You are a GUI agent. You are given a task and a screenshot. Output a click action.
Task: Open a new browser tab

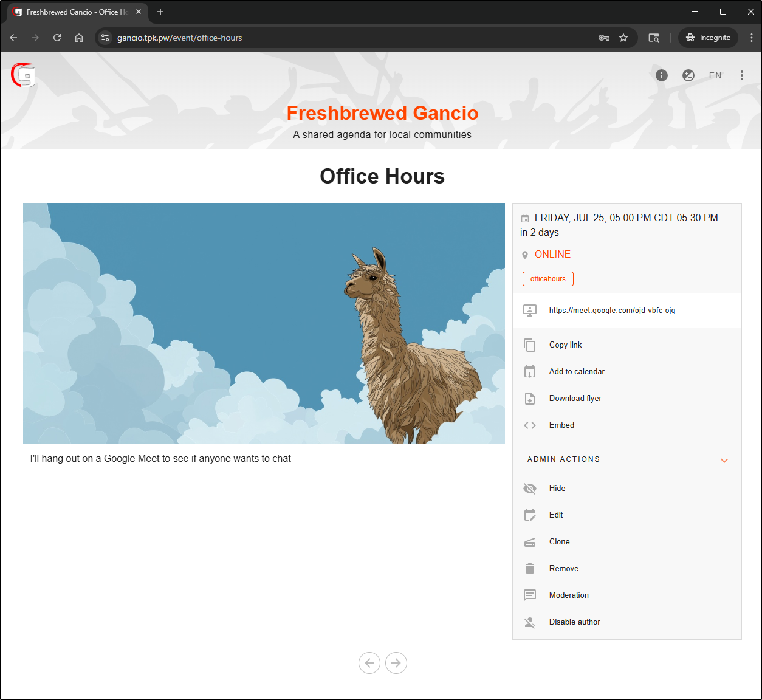160,12
